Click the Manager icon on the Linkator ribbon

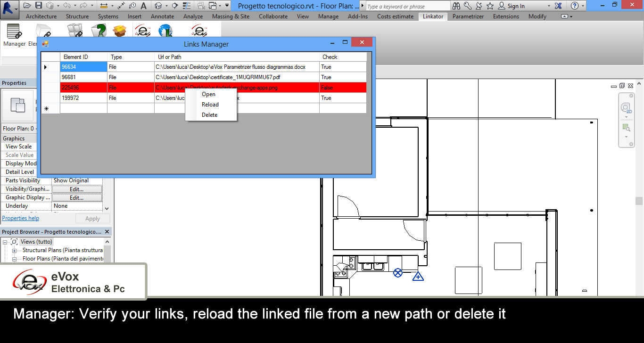tap(13, 33)
